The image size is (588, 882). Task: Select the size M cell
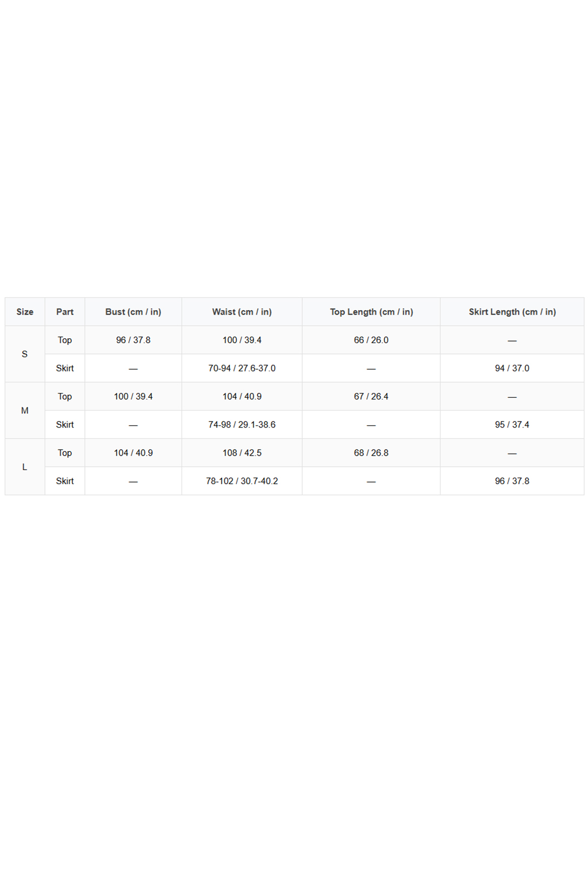click(25, 411)
